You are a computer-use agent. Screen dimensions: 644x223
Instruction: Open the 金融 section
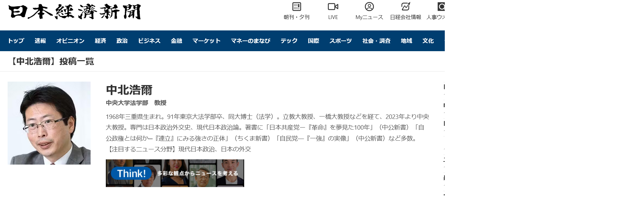[x=176, y=41]
